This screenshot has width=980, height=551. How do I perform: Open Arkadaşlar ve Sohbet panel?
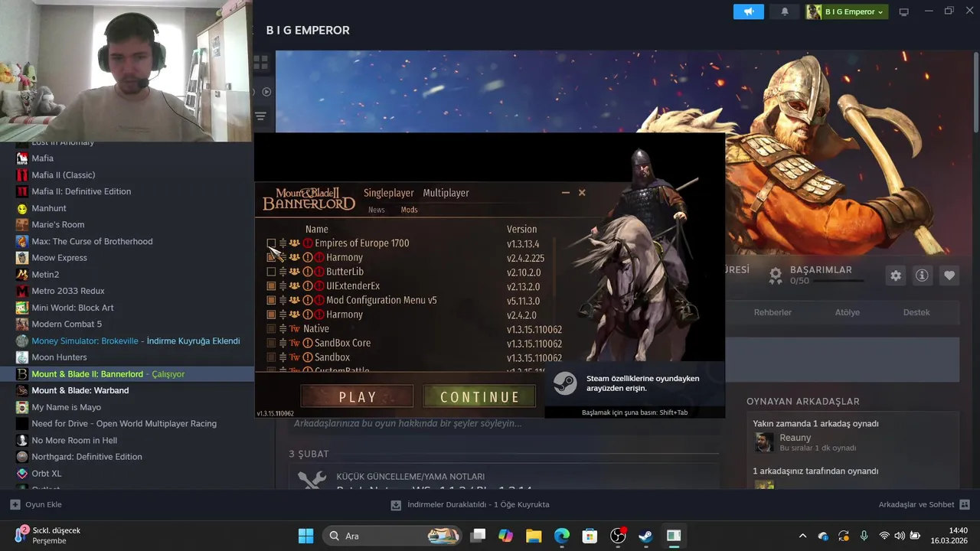pos(924,504)
